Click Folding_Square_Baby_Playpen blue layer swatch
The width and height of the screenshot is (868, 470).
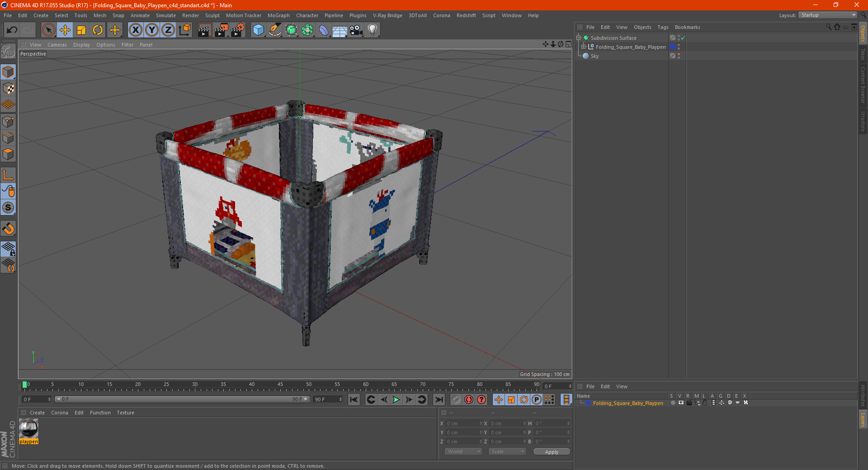pyautogui.click(x=673, y=47)
